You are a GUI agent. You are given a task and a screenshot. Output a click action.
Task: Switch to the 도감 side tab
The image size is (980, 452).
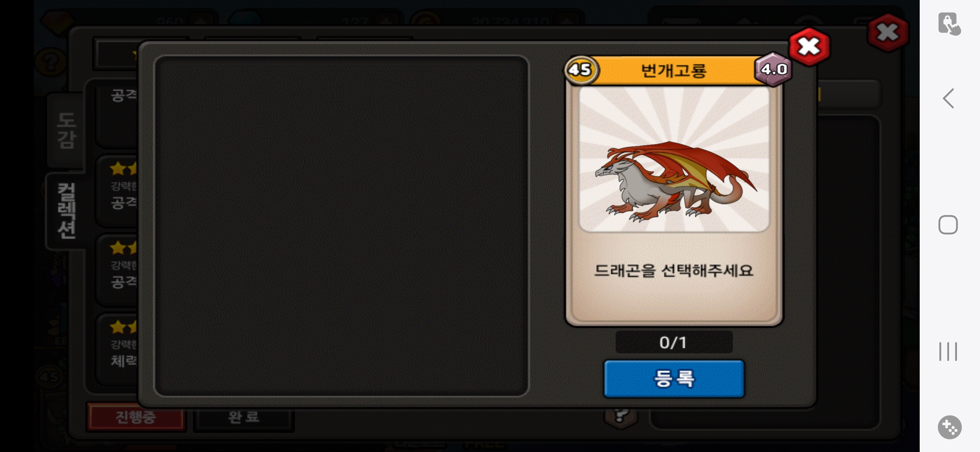tap(66, 130)
